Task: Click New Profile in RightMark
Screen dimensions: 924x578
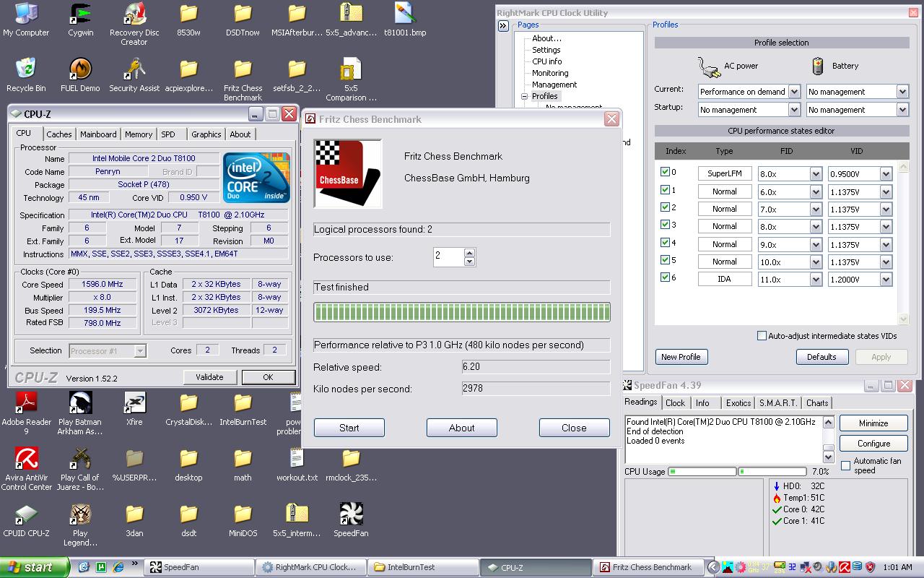Action: tap(681, 357)
